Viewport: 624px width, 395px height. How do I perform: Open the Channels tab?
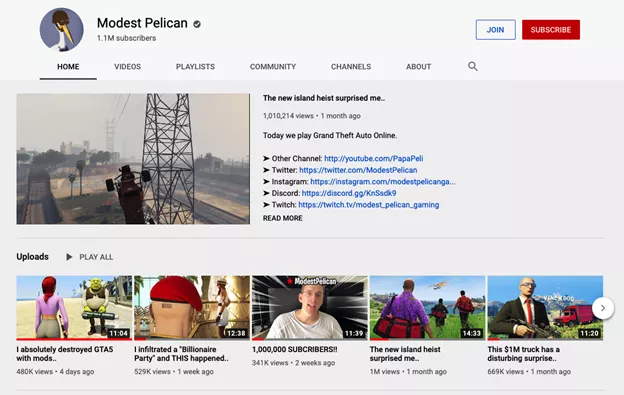[351, 66]
